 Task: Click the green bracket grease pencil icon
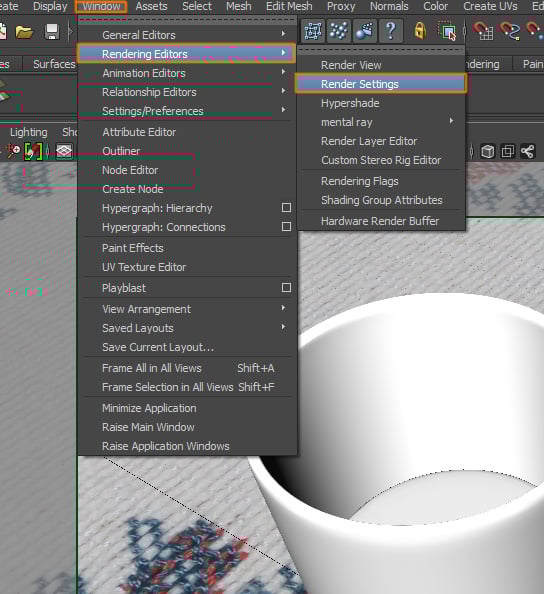[x=33, y=152]
